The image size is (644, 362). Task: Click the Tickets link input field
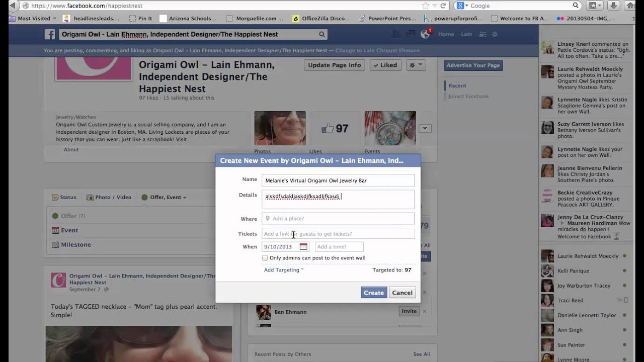click(x=338, y=234)
